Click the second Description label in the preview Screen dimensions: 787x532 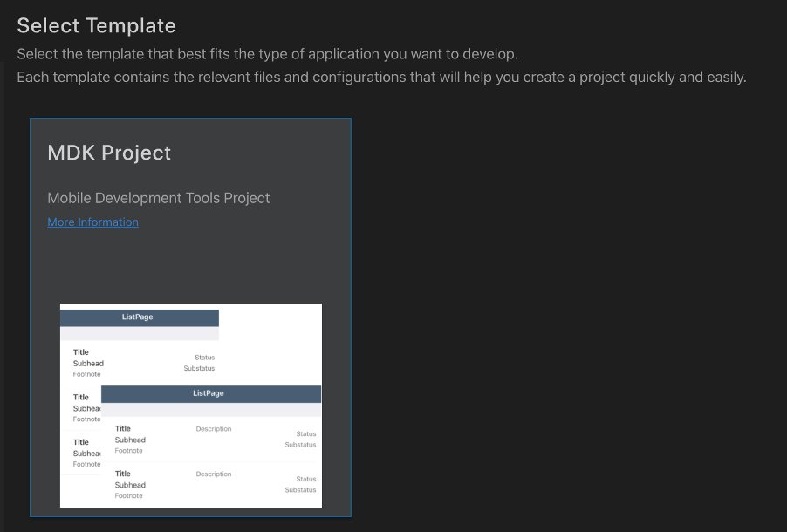click(214, 474)
